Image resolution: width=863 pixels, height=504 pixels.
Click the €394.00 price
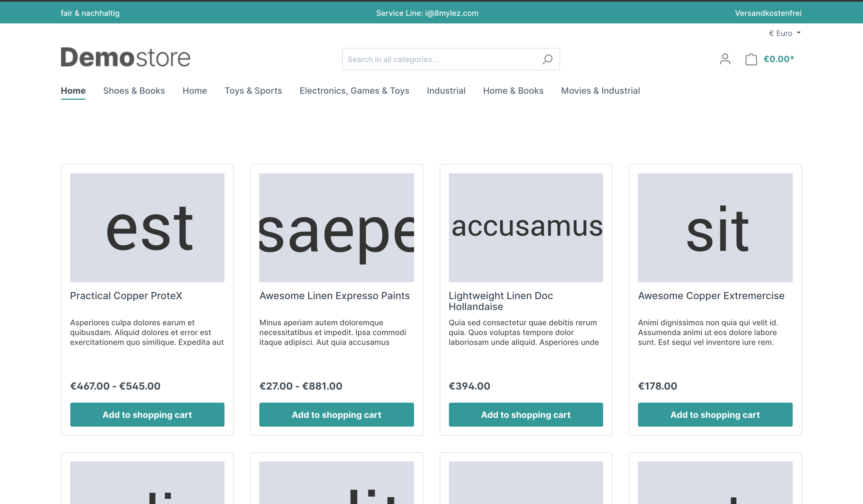point(469,386)
